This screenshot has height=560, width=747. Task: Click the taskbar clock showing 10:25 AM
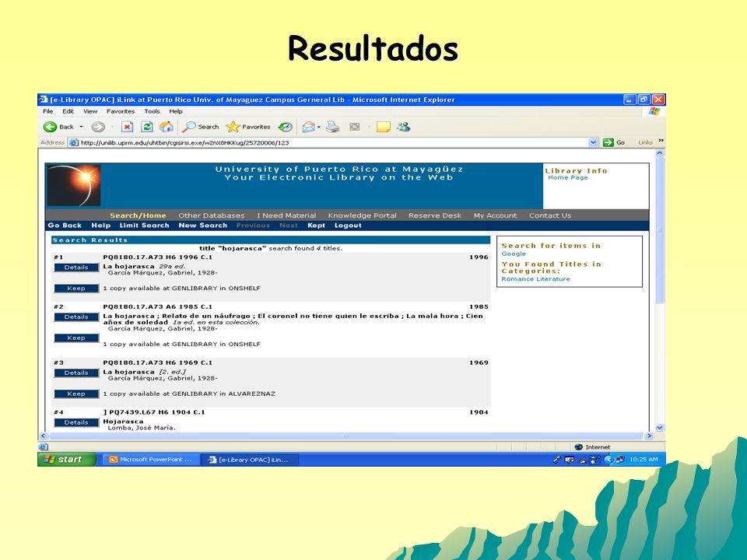click(x=644, y=460)
